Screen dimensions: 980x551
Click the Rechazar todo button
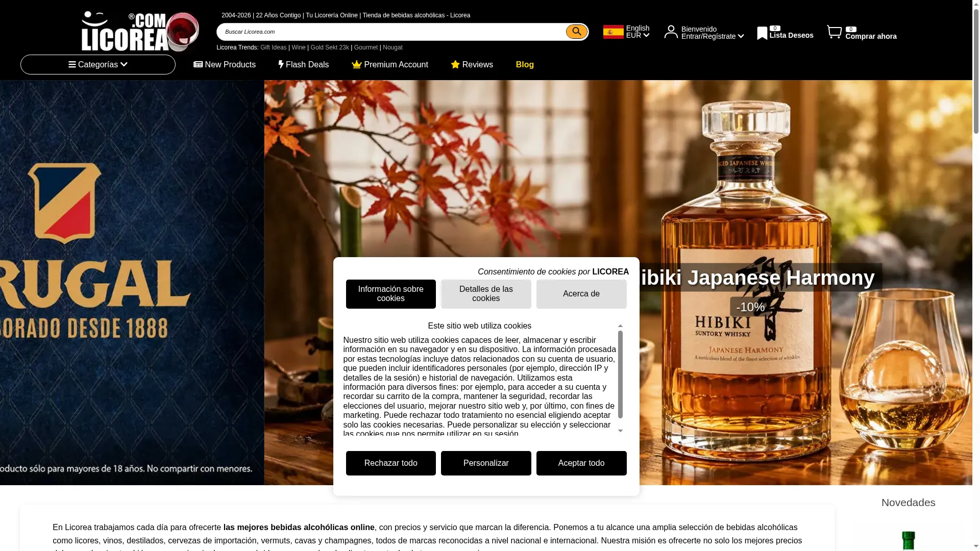390,463
